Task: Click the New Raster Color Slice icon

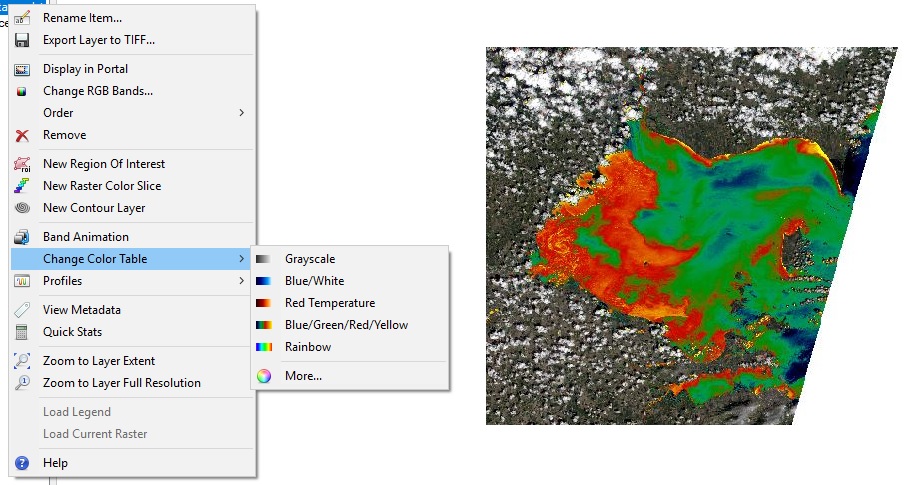Action: (22, 186)
